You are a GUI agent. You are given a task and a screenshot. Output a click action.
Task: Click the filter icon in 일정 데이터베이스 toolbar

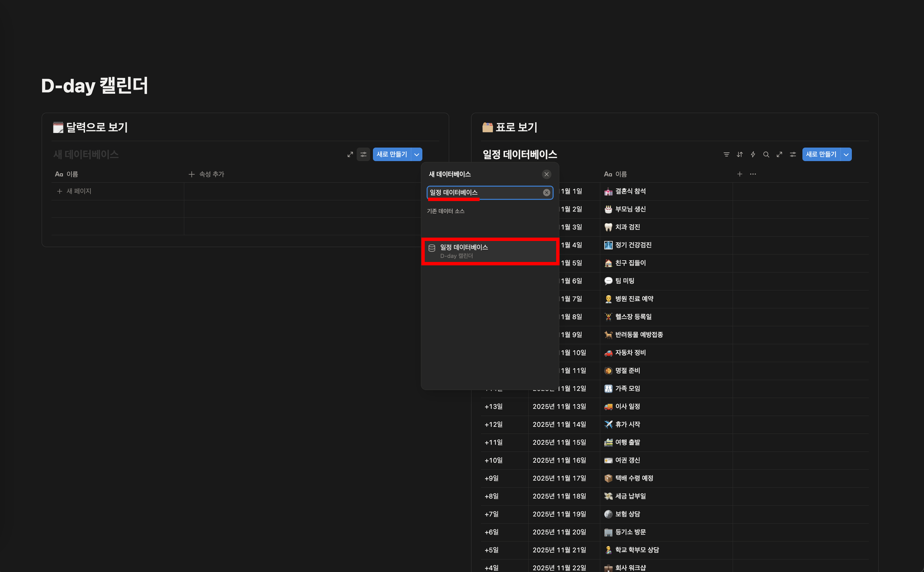point(726,154)
